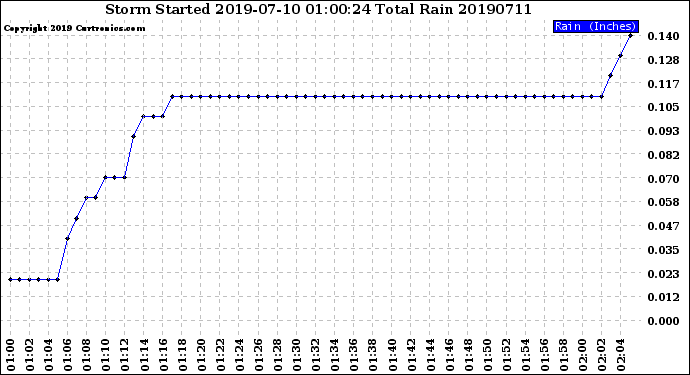This screenshot has height=375, width=690.
Task: Click the 01:48 x-axis time label
Action: 468,355
